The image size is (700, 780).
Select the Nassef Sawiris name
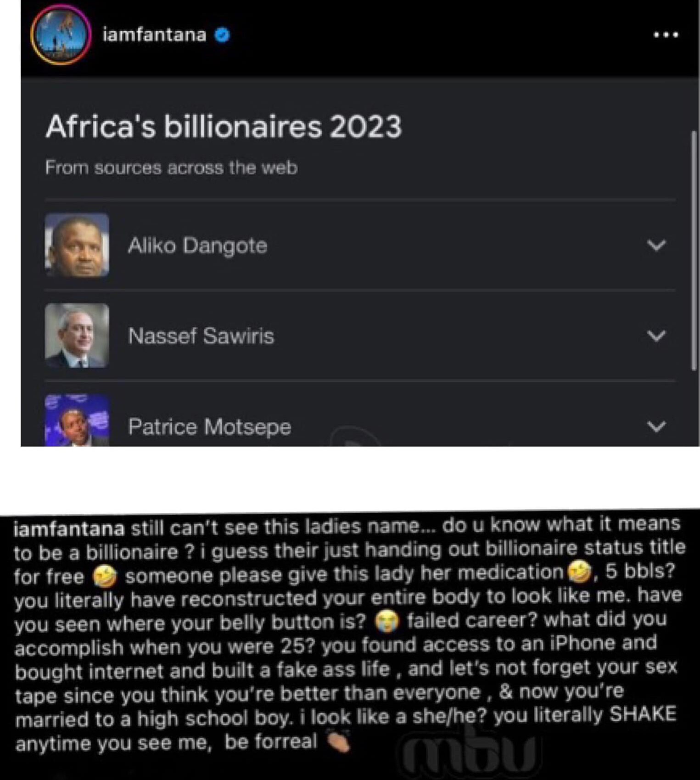click(x=201, y=336)
